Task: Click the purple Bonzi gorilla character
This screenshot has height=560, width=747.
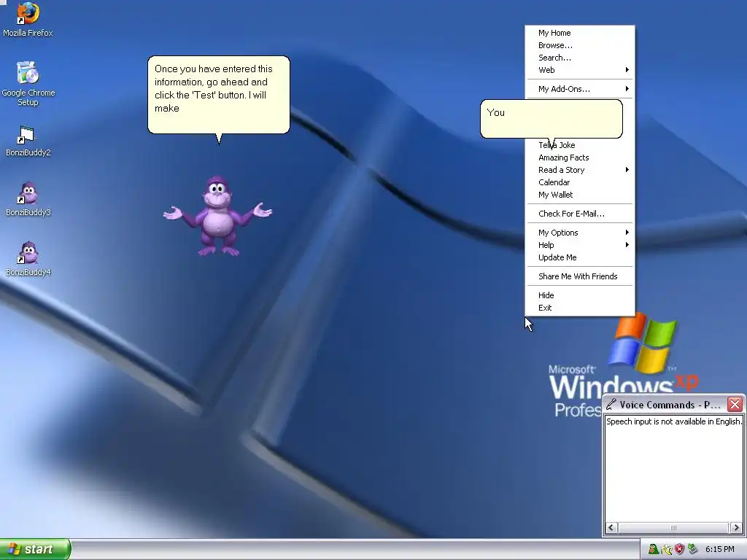Action: [x=217, y=216]
